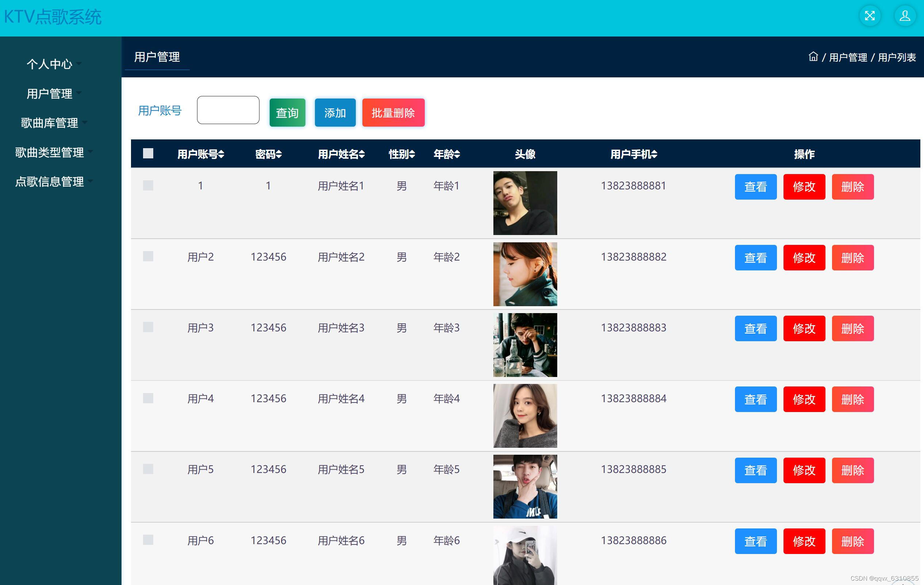Click inside the 用户账号 search field
The width and height of the screenshot is (924, 585).
(x=228, y=110)
